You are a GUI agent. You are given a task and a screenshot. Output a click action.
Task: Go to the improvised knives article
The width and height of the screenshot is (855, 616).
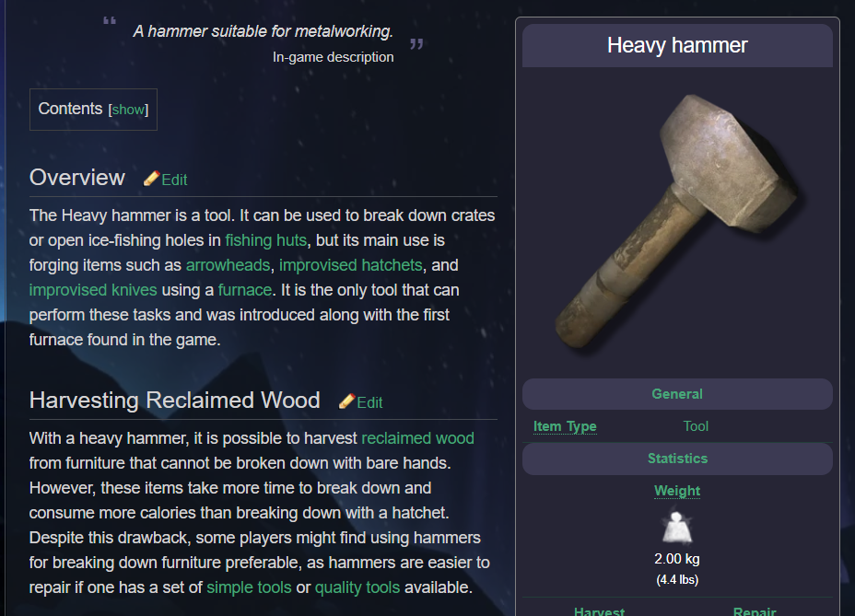click(93, 290)
